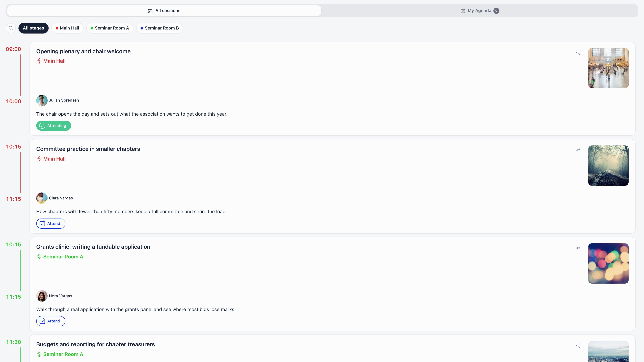Click the green 10:15 start time
Viewport: 644px width, 362px height.
13,245
